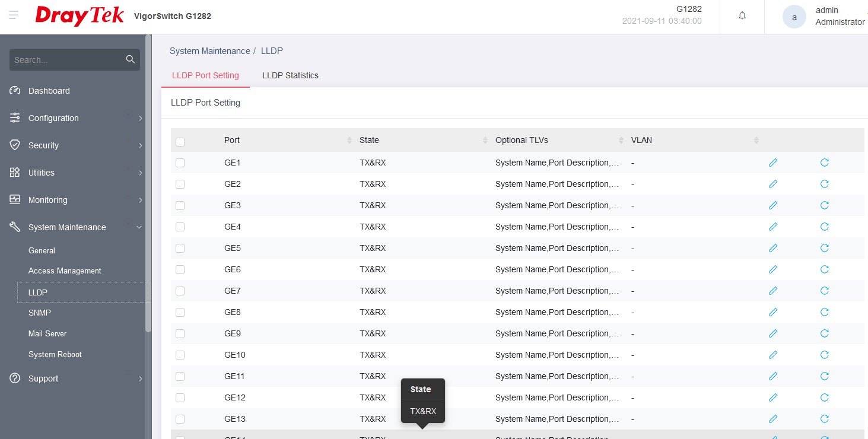Open the SNMP settings page
This screenshot has width=868, height=439.
point(40,313)
